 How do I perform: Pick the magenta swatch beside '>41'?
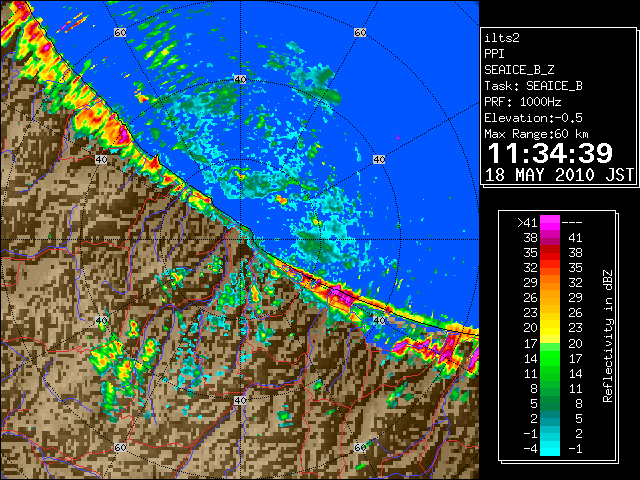(550, 222)
